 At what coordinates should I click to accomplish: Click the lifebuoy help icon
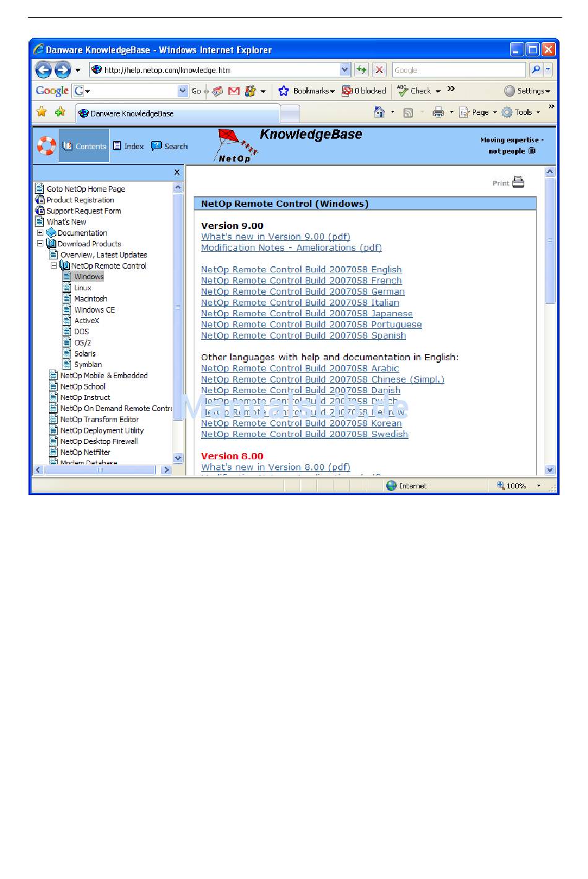pyautogui.click(x=46, y=146)
